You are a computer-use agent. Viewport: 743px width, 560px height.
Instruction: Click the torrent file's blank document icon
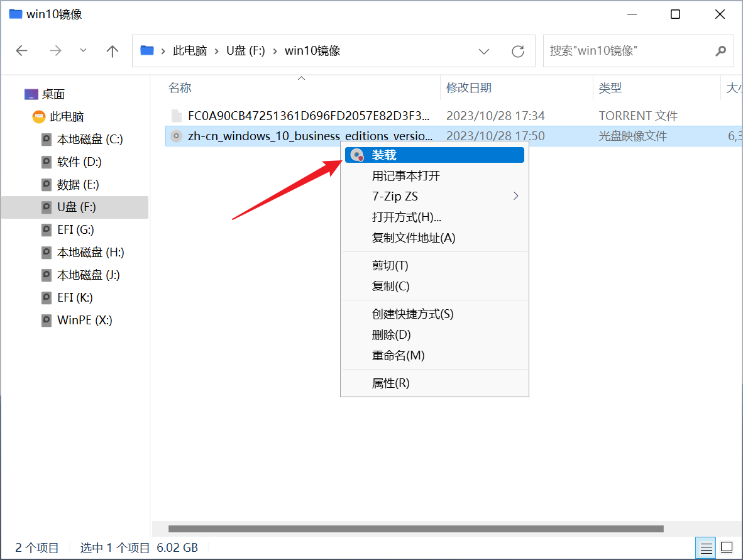(x=176, y=116)
